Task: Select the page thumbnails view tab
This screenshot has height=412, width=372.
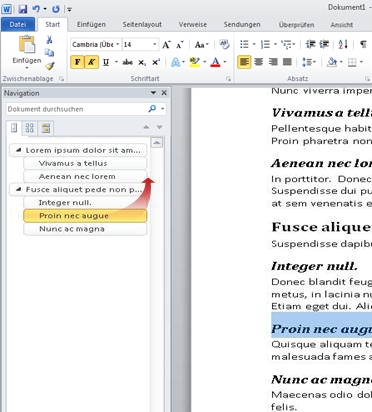Action: [x=30, y=128]
